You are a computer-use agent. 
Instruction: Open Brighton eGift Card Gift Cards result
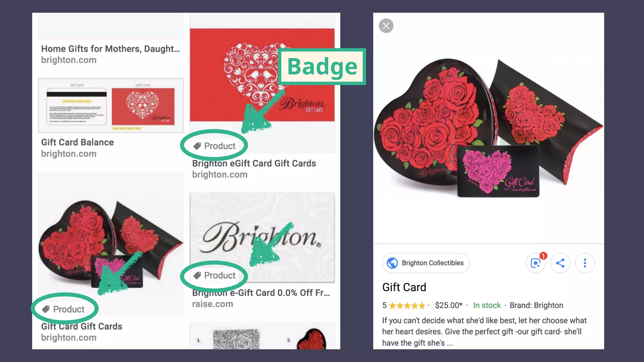(x=254, y=163)
